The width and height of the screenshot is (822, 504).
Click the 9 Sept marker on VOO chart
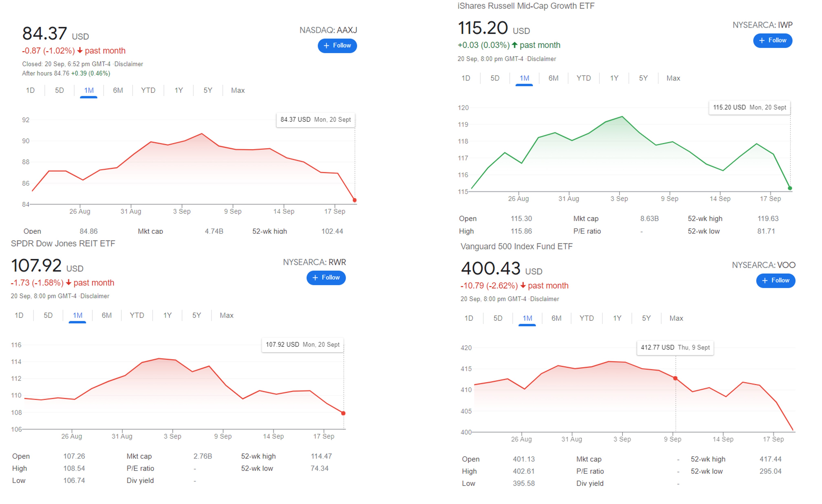(x=675, y=378)
